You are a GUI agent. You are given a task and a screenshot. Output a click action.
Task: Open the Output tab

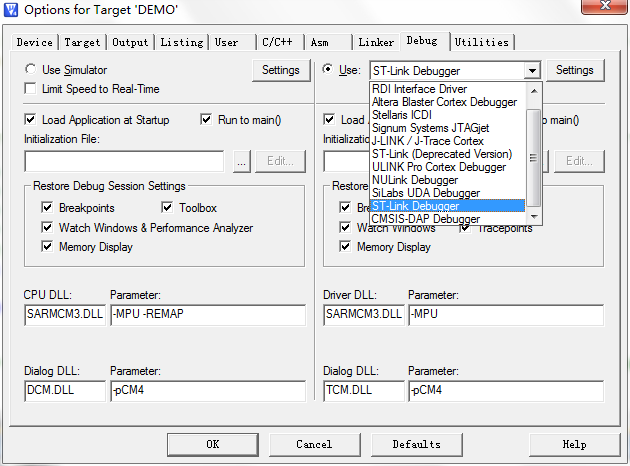point(130,42)
